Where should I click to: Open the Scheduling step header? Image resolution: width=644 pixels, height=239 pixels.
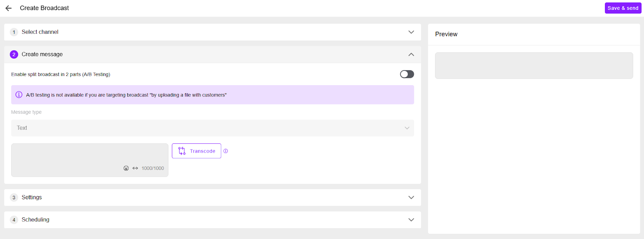pyautogui.click(x=213, y=220)
